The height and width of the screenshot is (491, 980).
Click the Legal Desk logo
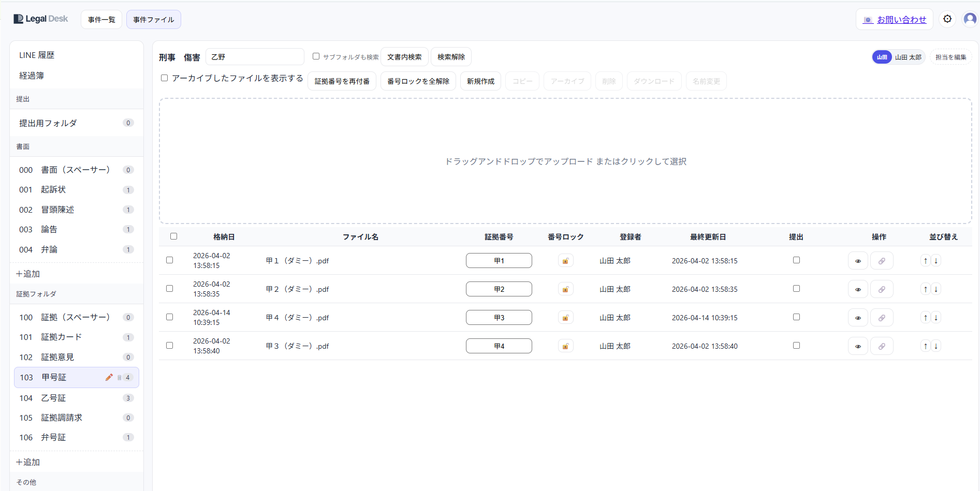coord(40,19)
